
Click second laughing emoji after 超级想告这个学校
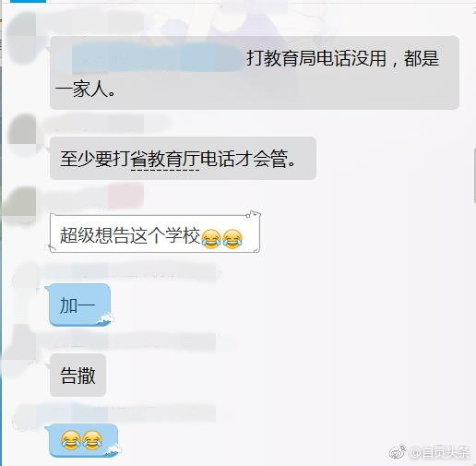(x=232, y=239)
